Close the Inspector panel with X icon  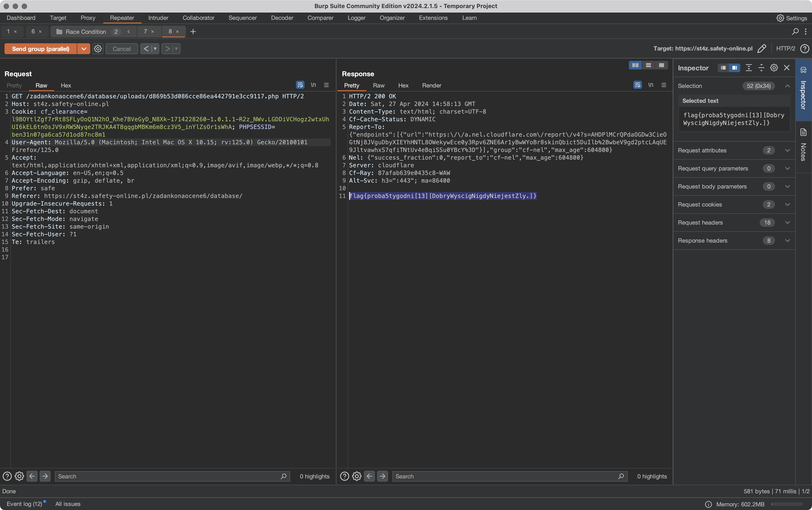point(786,68)
